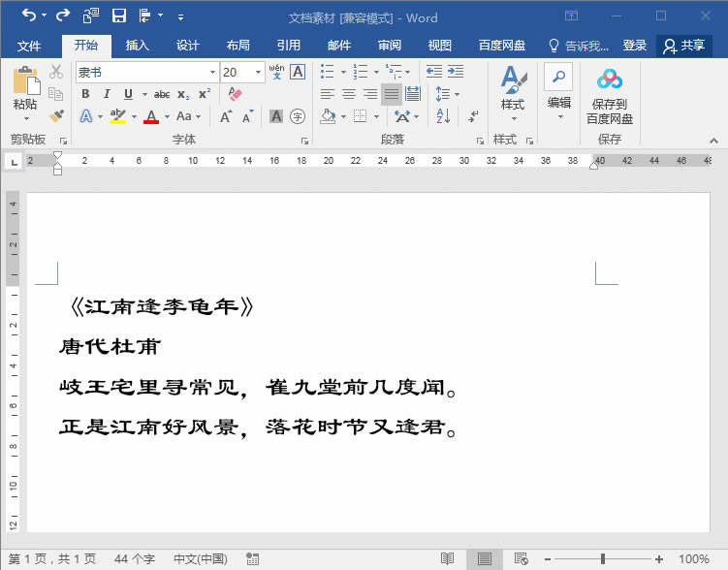Expand highlight color dropdown arrow
This screenshot has width=728, height=570.
coord(134,116)
